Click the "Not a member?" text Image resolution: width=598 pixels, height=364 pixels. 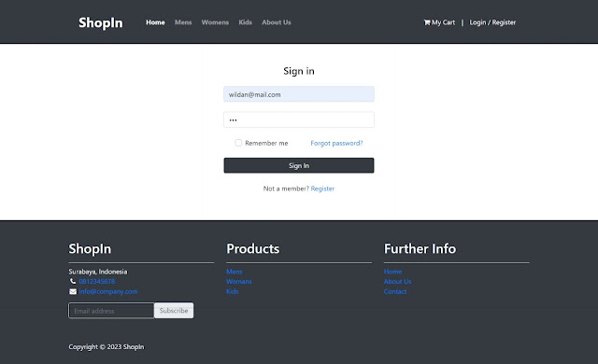[x=286, y=189]
